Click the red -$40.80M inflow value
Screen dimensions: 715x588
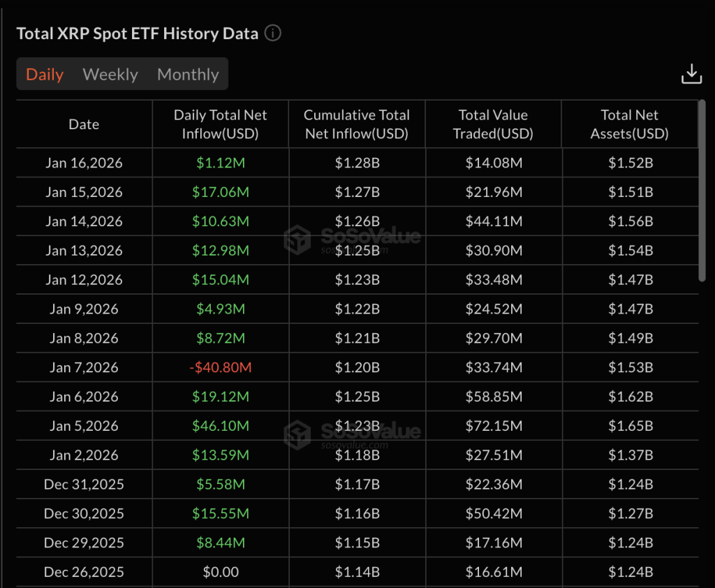pos(221,367)
